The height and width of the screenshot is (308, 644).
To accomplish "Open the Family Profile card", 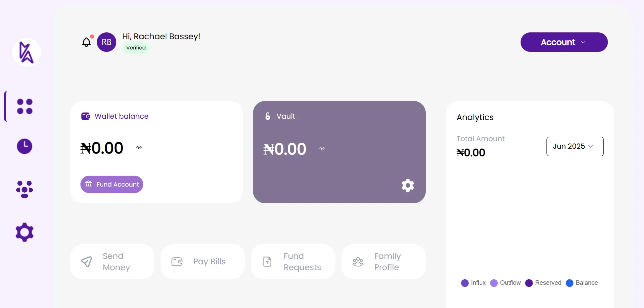I will pos(384,262).
